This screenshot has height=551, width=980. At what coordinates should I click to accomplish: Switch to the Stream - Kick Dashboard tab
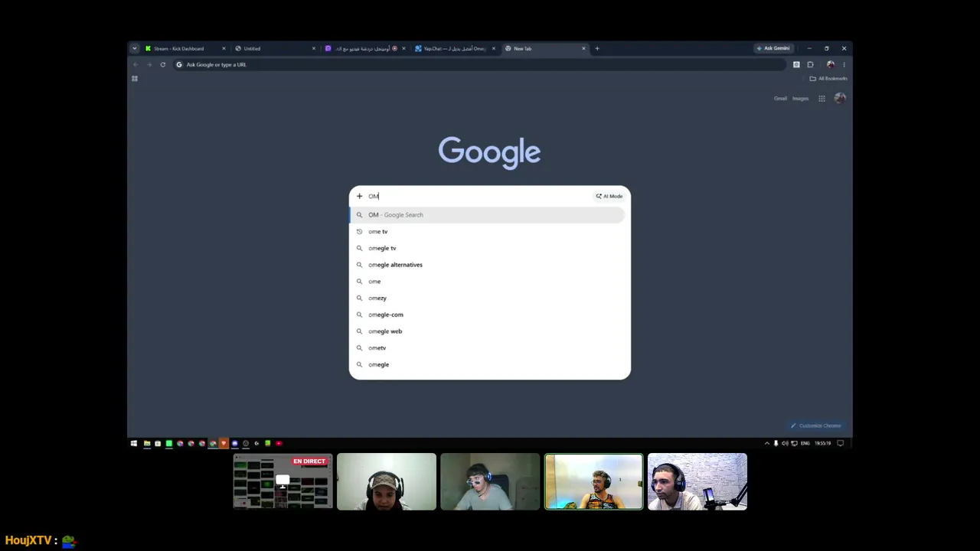[x=185, y=48]
